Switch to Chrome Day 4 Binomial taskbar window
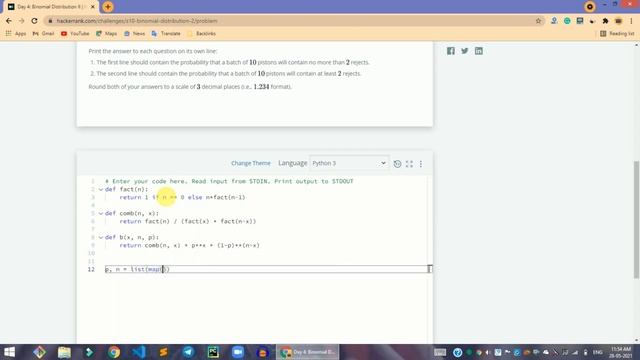Viewport: 640px width, 360px height. pos(308,352)
